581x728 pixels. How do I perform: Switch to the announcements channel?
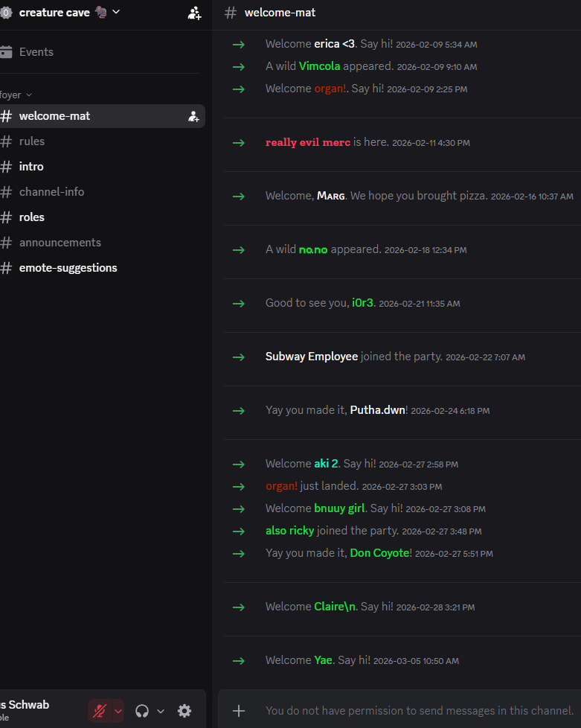[x=60, y=243]
